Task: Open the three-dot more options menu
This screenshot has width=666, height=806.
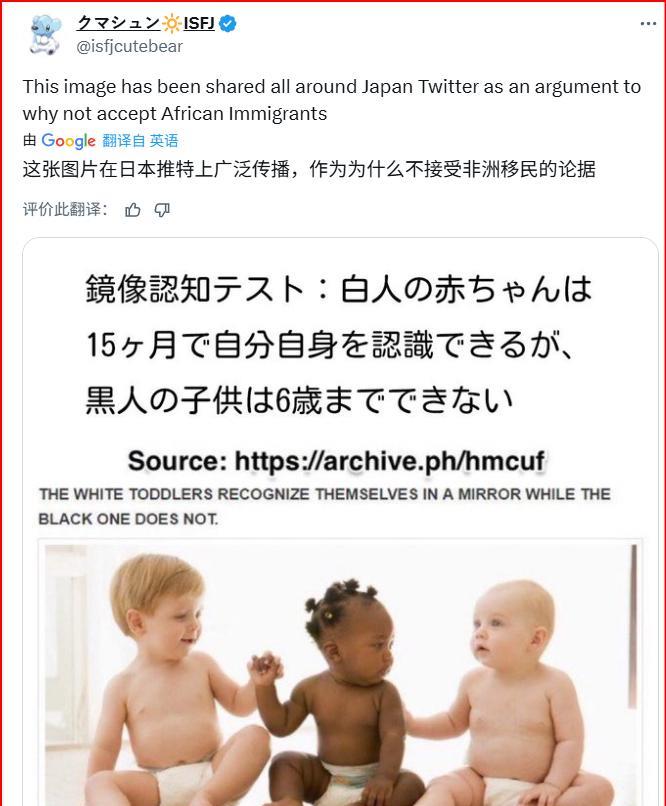Action: [x=648, y=24]
